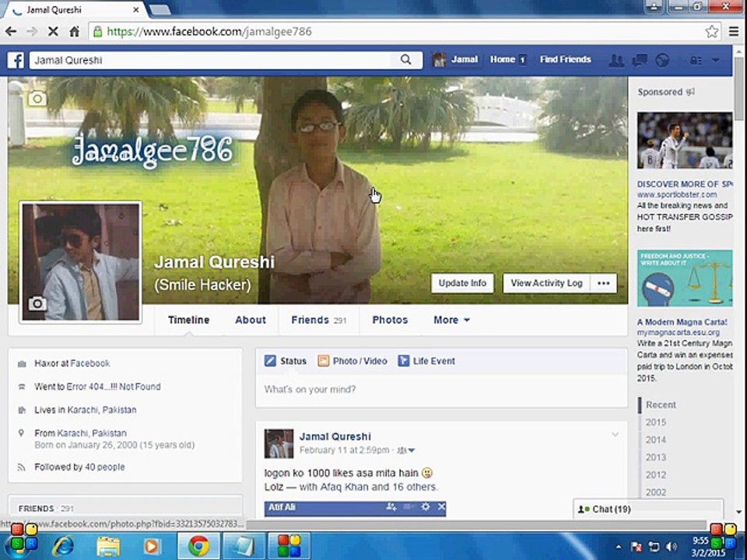747x560 pixels.
Task: Stop page loading with X button
Action: tap(53, 31)
